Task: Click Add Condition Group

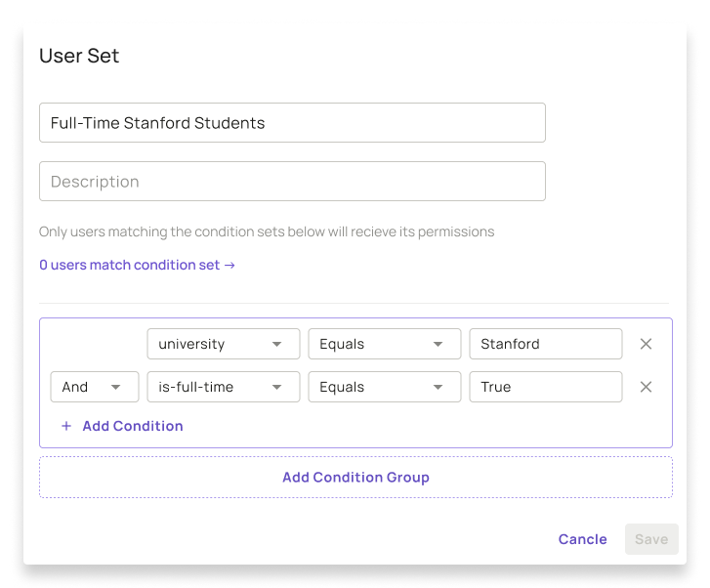Action: tap(355, 477)
